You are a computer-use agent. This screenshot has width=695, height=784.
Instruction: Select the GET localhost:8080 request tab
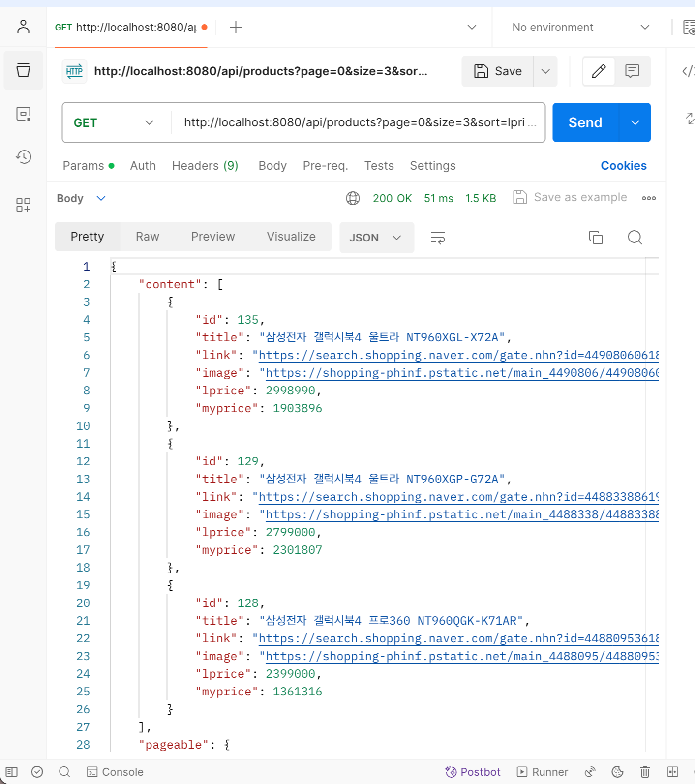(x=130, y=28)
